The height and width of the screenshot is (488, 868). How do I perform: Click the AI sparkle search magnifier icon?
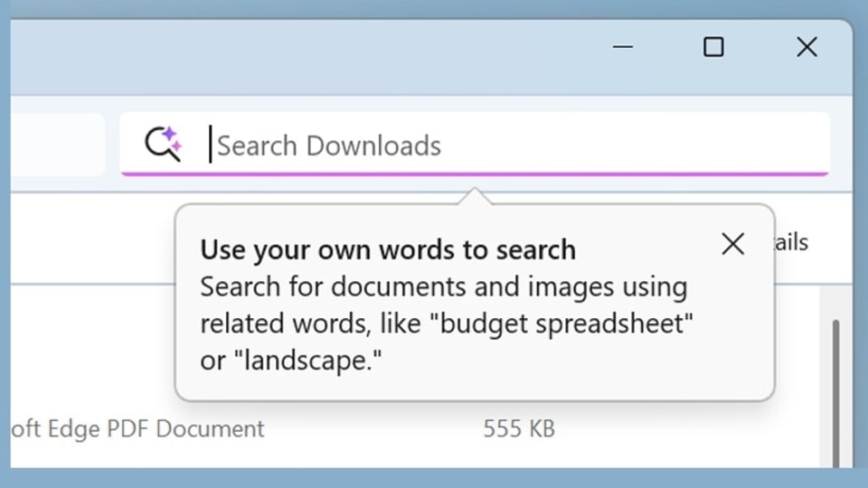coord(164,145)
